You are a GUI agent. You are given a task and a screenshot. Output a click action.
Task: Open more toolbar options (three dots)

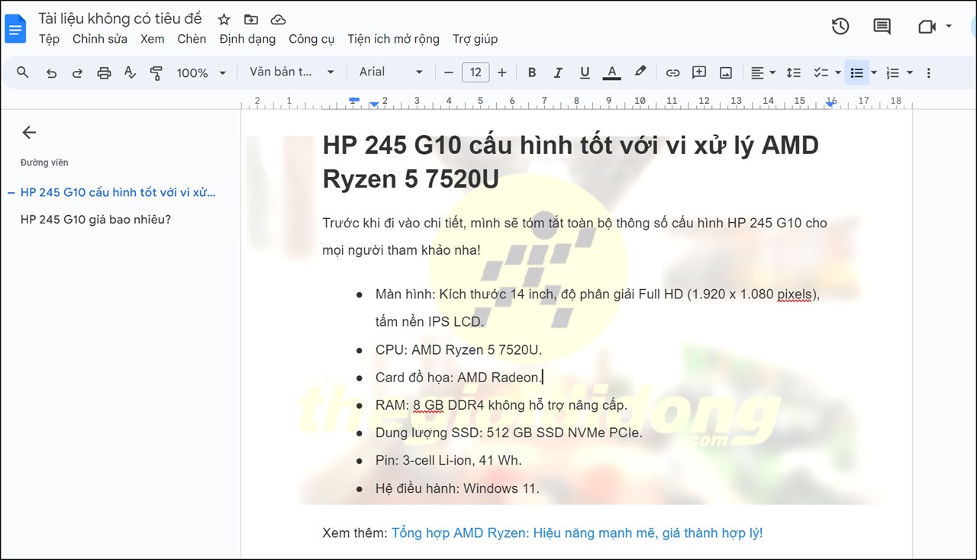929,72
